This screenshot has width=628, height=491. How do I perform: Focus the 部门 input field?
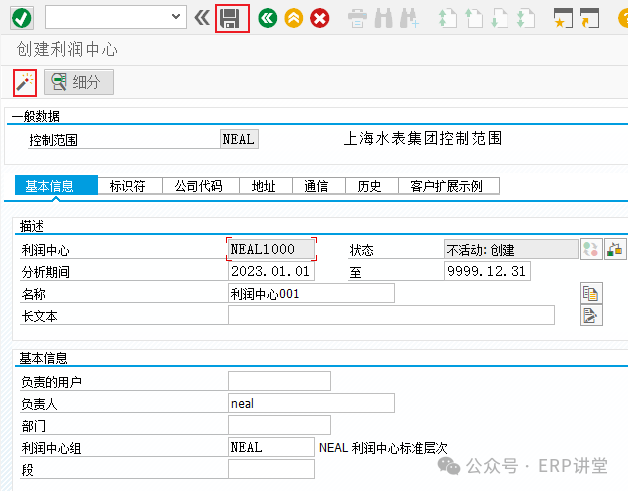pyautogui.click(x=279, y=425)
